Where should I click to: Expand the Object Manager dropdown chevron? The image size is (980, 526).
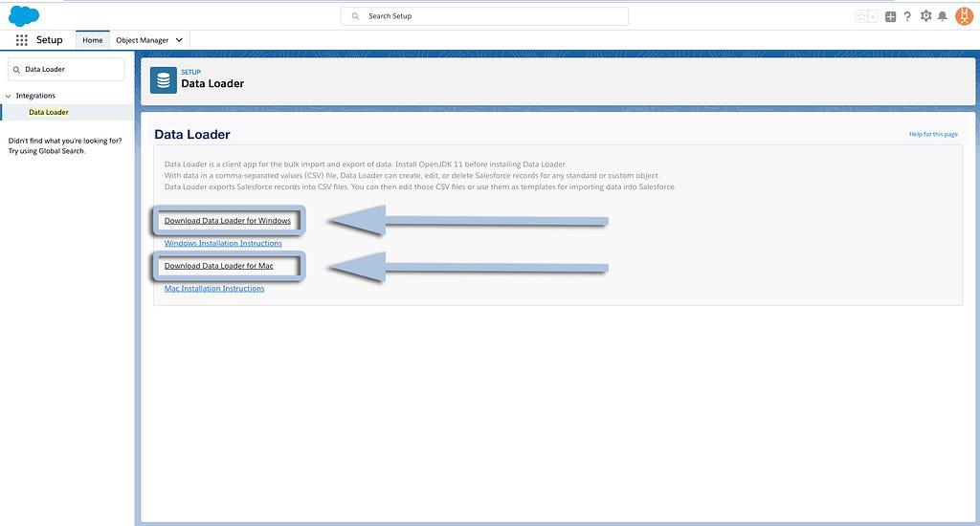179,40
